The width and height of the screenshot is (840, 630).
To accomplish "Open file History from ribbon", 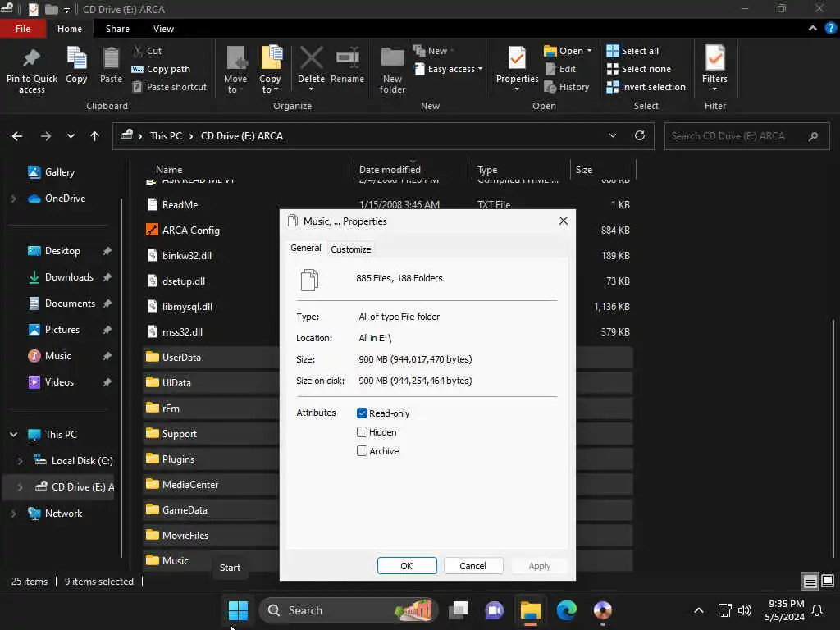I will [567, 87].
